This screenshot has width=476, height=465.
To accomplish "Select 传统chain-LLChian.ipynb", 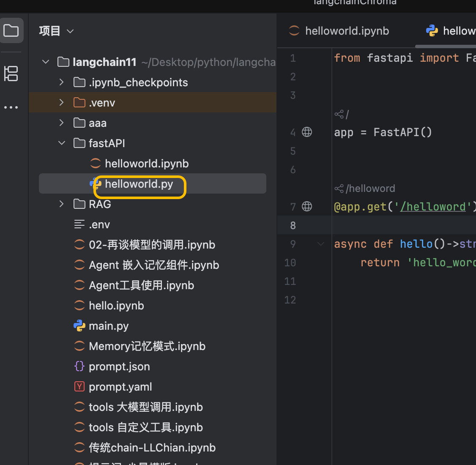I will click(x=152, y=448).
